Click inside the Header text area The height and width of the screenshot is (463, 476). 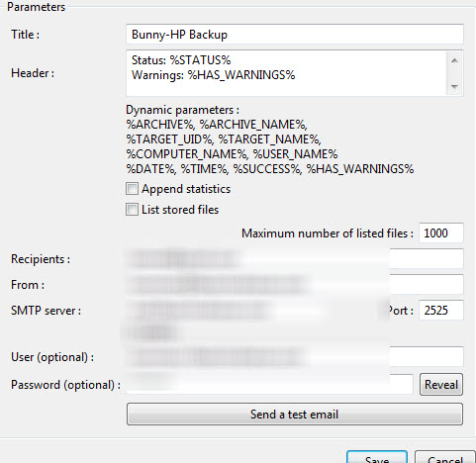coord(286,73)
